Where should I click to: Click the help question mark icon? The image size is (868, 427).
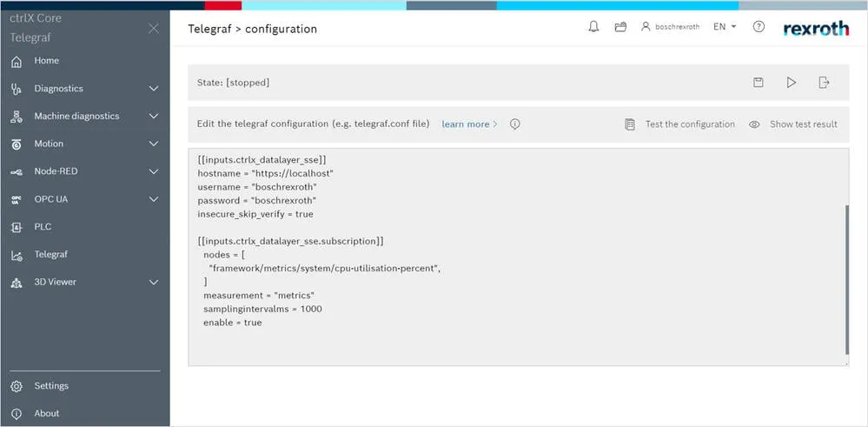pyautogui.click(x=759, y=27)
